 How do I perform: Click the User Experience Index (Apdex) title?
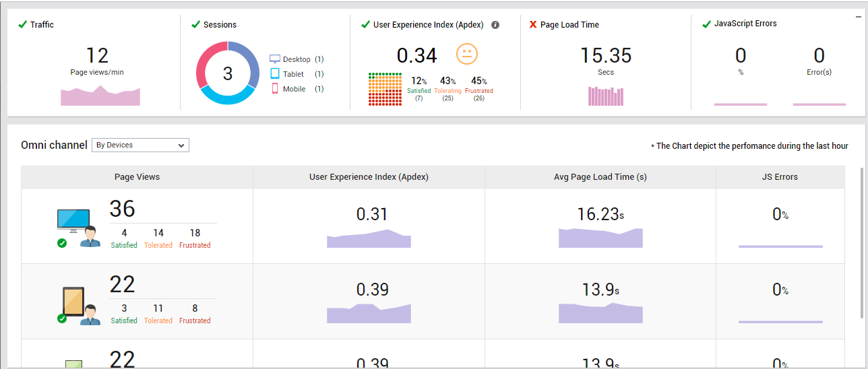[429, 25]
